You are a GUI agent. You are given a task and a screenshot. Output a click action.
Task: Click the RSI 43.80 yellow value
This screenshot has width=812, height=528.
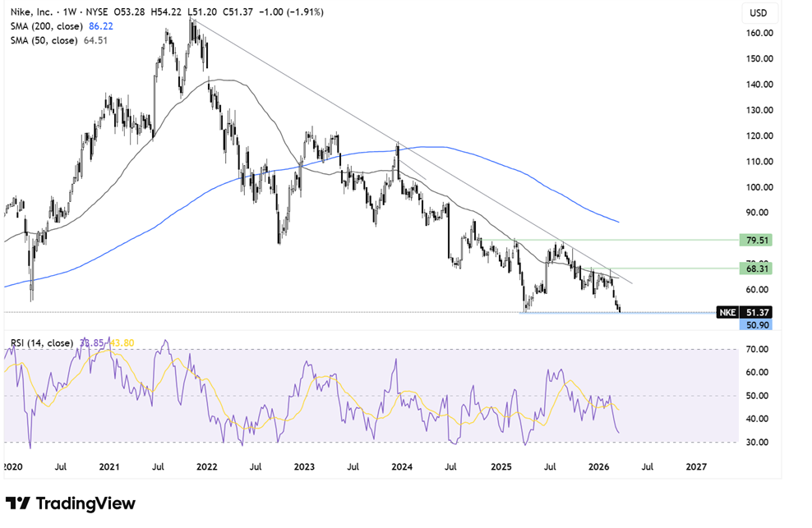coord(122,342)
